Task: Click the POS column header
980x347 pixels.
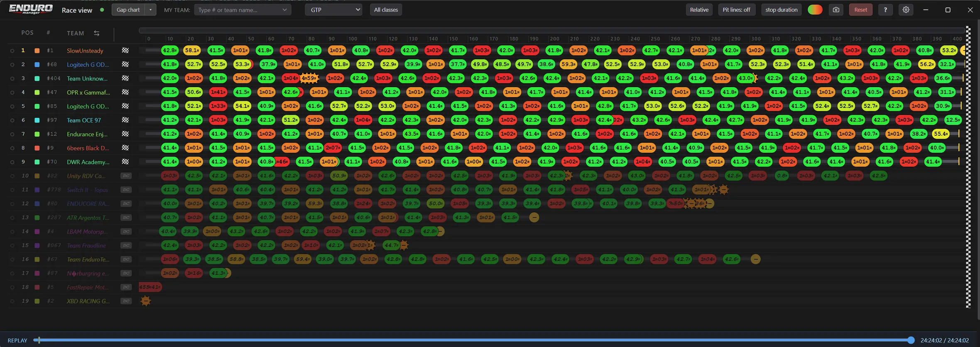Action: click(27, 33)
